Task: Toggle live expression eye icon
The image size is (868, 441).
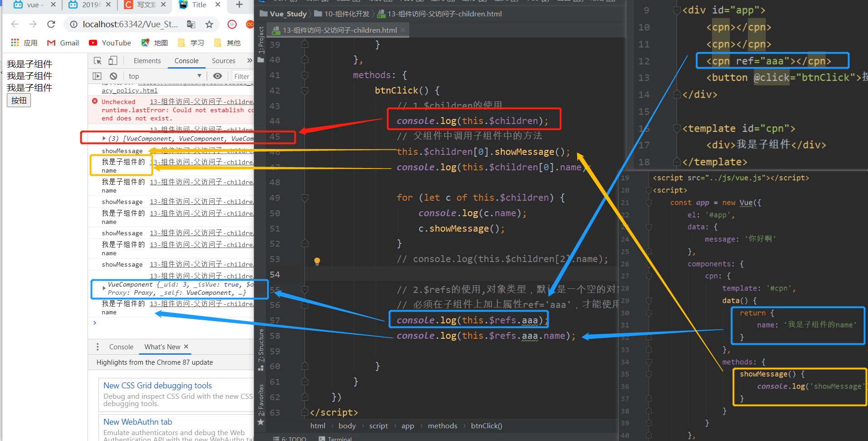Action: (x=218, y=76)
